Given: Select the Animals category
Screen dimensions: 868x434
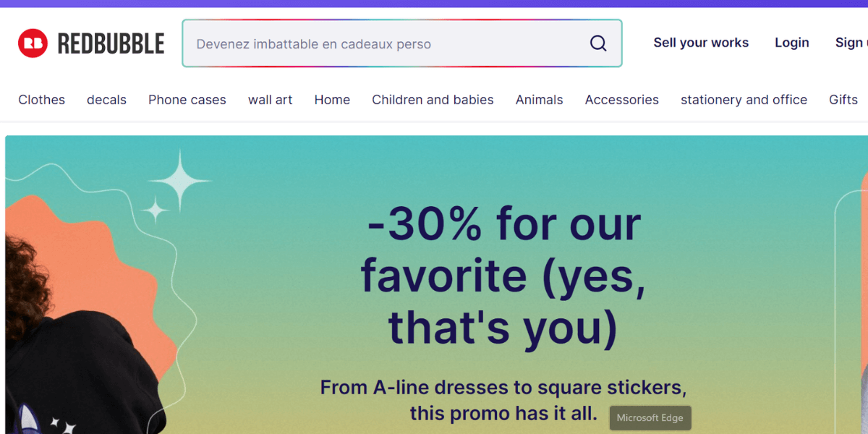Looking at the screenshot, I should point(539,100).
